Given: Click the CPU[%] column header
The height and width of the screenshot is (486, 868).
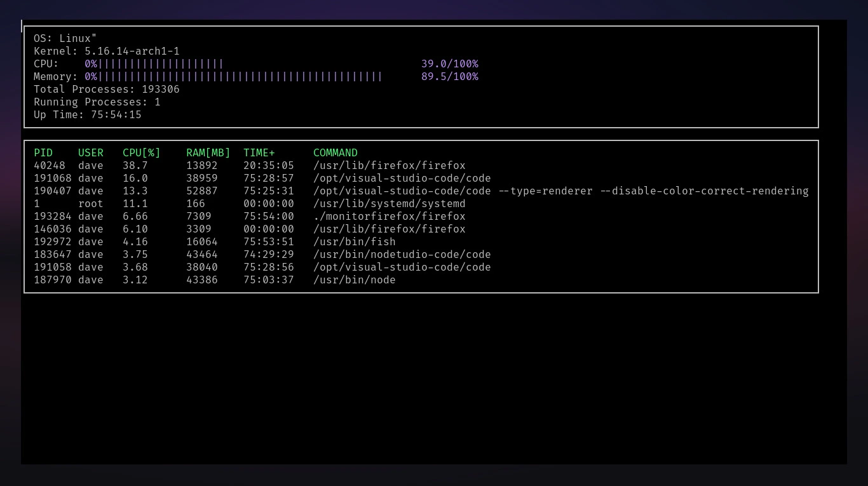Looking at the screenshot, I should tap(142, 153).
